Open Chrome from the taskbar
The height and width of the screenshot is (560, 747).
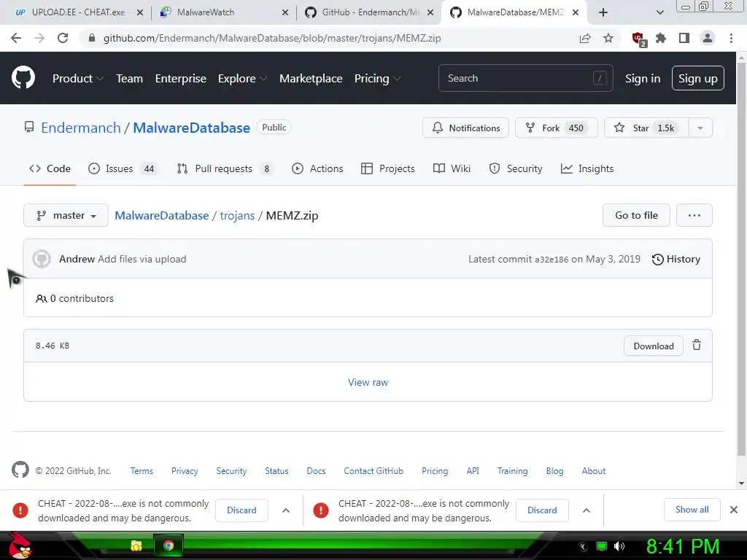click(x=169, y=545)
